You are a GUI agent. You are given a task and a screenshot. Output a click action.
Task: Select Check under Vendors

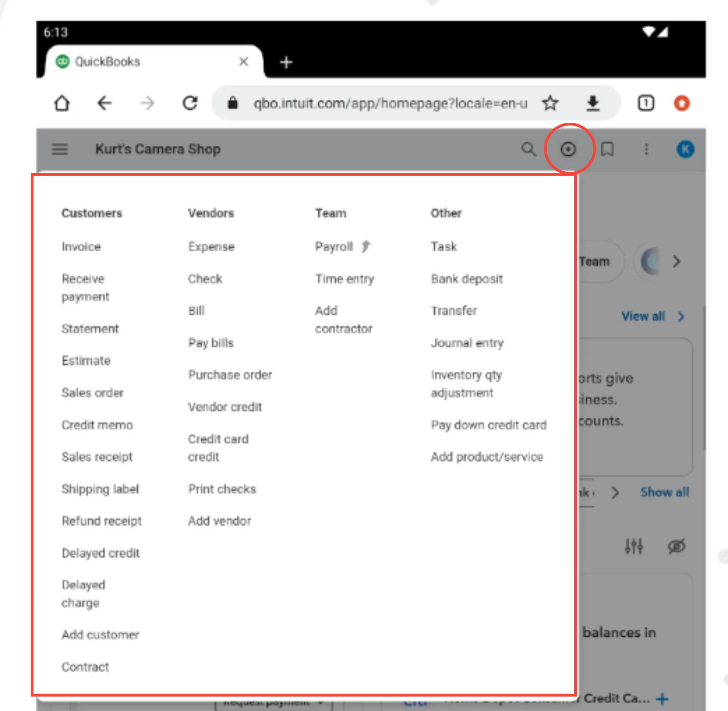pos(205,278)
